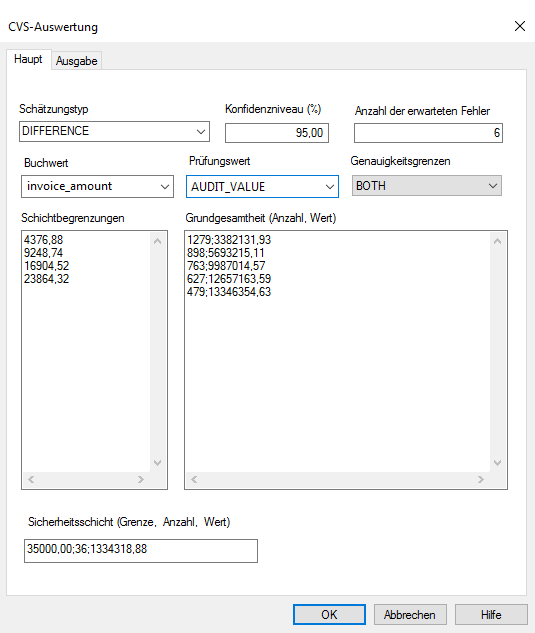
Task: Click the Konfidenzniveau input field
Action: click(277, 133)
